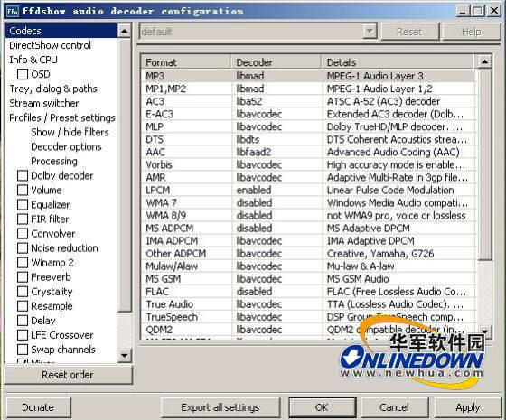
Task: Click the codec table scrollbar thumb
Action: coord(484,164)
